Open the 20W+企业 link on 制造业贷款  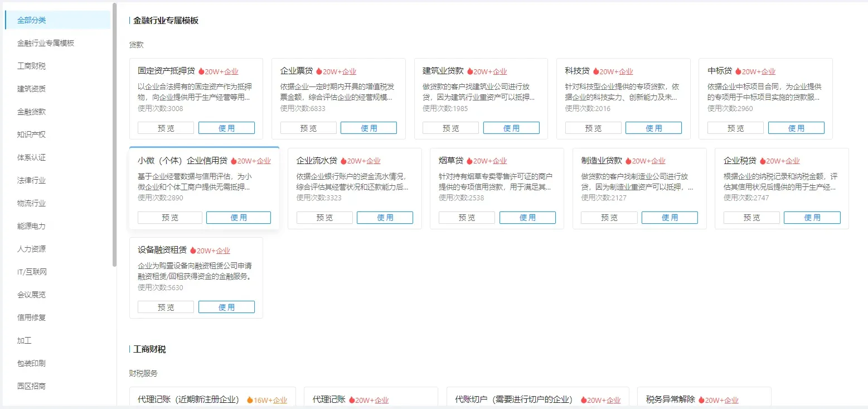point(649,161)
